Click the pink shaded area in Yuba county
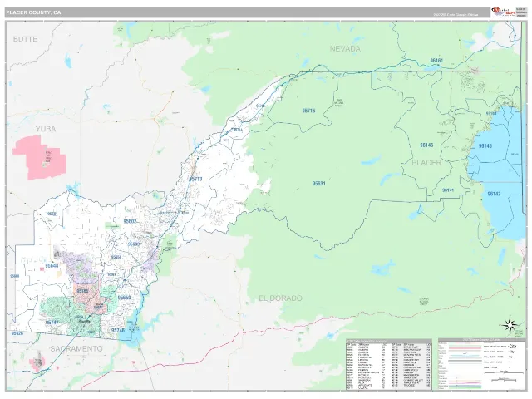This screenshot has height=399, width=532. [x=39, y=157]
